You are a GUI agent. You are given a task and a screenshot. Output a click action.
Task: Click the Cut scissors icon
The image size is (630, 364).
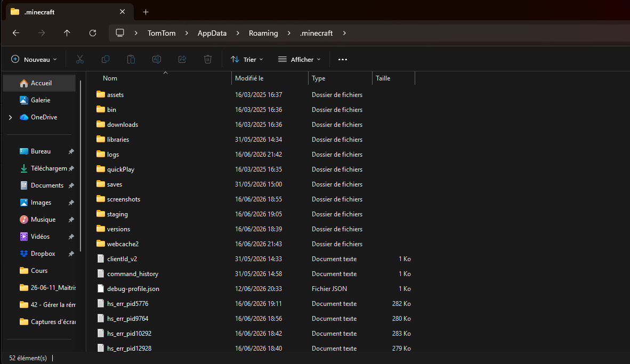(x=80, y=60)
